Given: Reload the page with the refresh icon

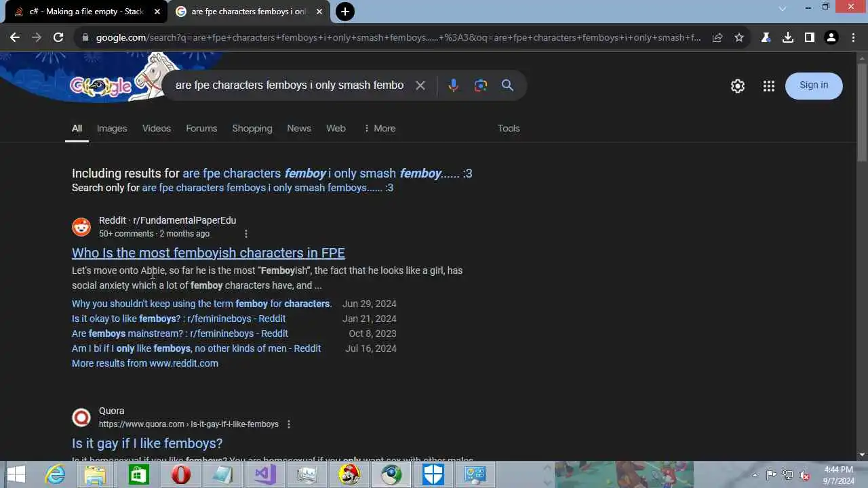Looking at the screenshot, I should [x=58, y=38].
